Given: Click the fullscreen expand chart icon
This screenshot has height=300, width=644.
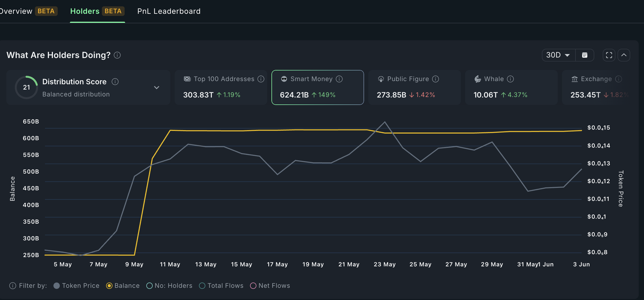Looking at the screenshot, I should [609, 55].
